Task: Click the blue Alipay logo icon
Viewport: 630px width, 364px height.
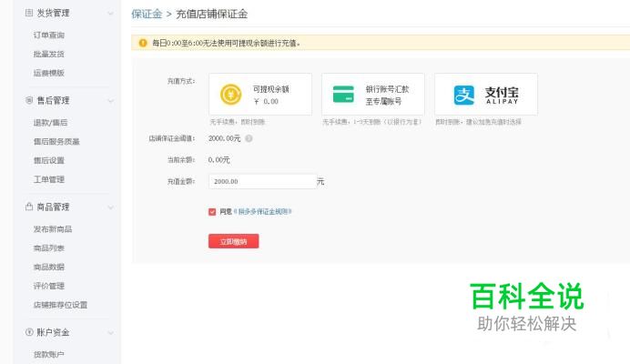Action: click(x=464, y=95)
